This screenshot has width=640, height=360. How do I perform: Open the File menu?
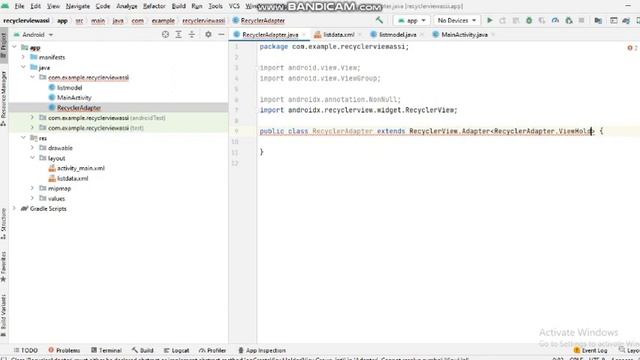pyautogui.click(x=19, y=6)
